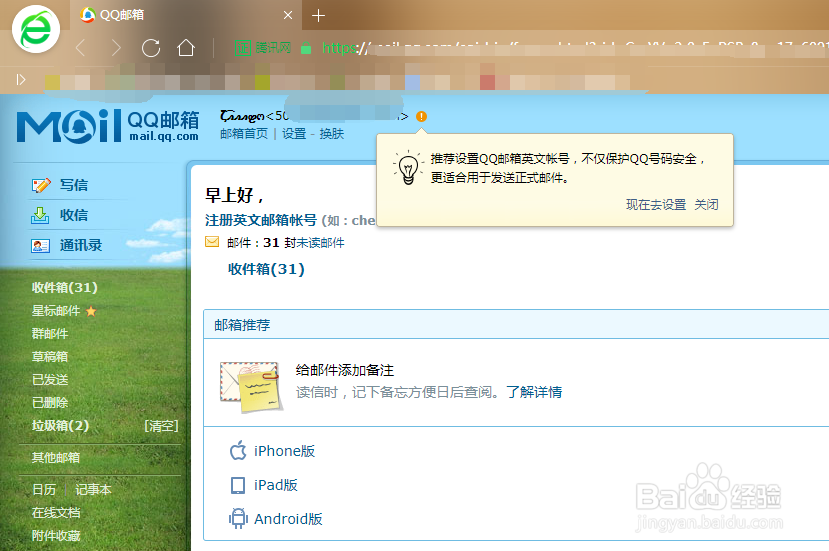
Task: Click the 写信 compose icon
Action: click(41, 185)
